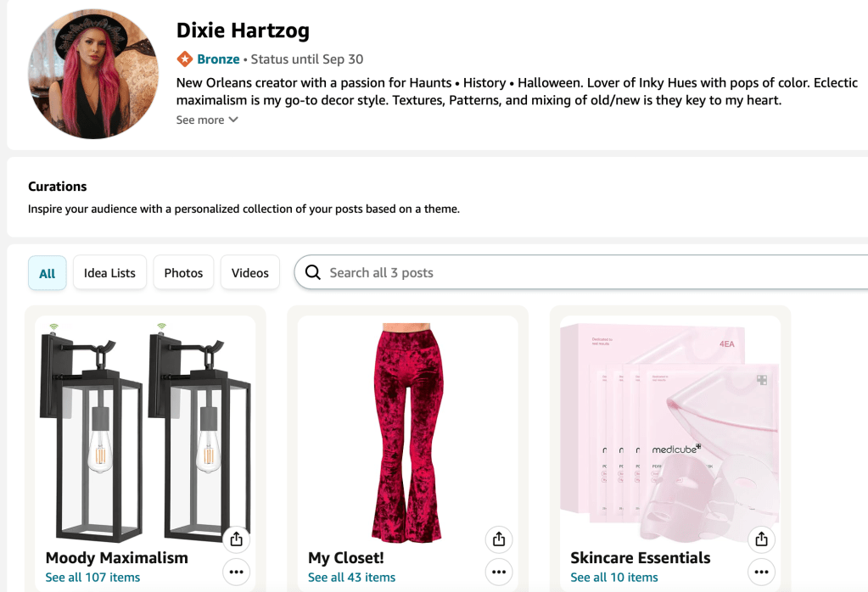Click the Bronze status badge icon
The height and width of the screenshot is (592, 868).
(x=185, y=59)
